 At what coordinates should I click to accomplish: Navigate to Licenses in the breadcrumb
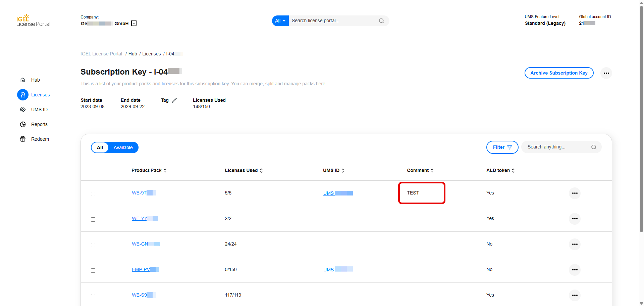point(151,54)
